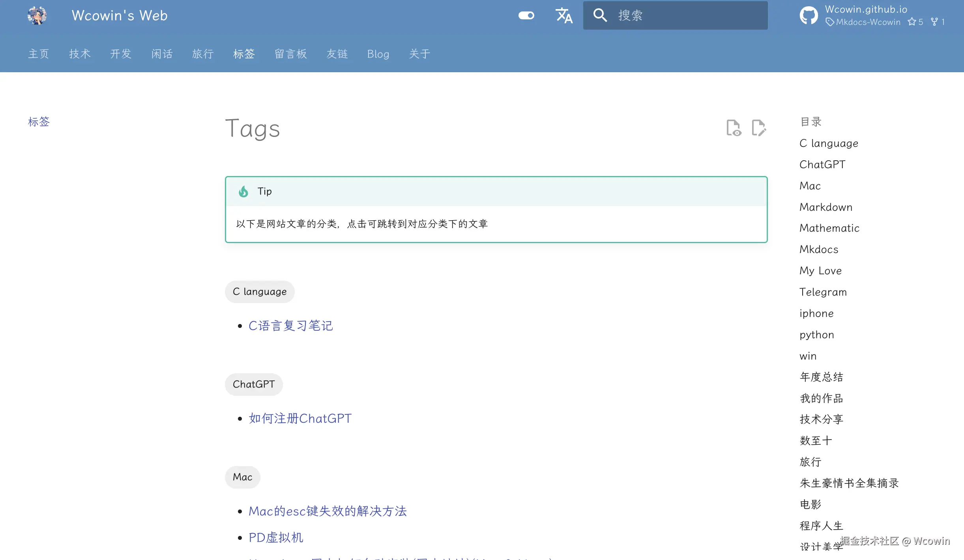Click the Mac的esc键失效的解决方法 link
The width and height of the screenshot is (964, 560).
point(328,511)
